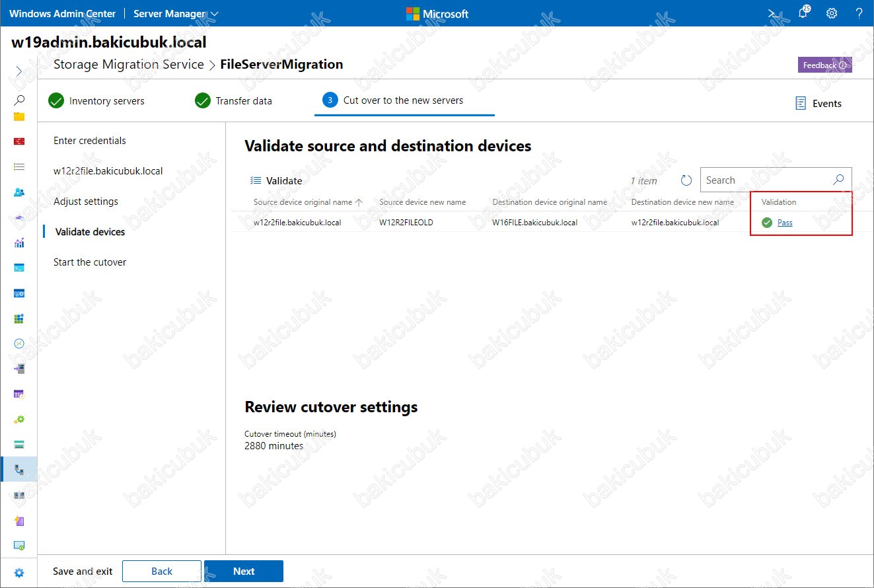This screenshot has height=588, width=874.
Task: Select source w12r2file.bakicubuk.local table cell
Action: tap(297, 223)
